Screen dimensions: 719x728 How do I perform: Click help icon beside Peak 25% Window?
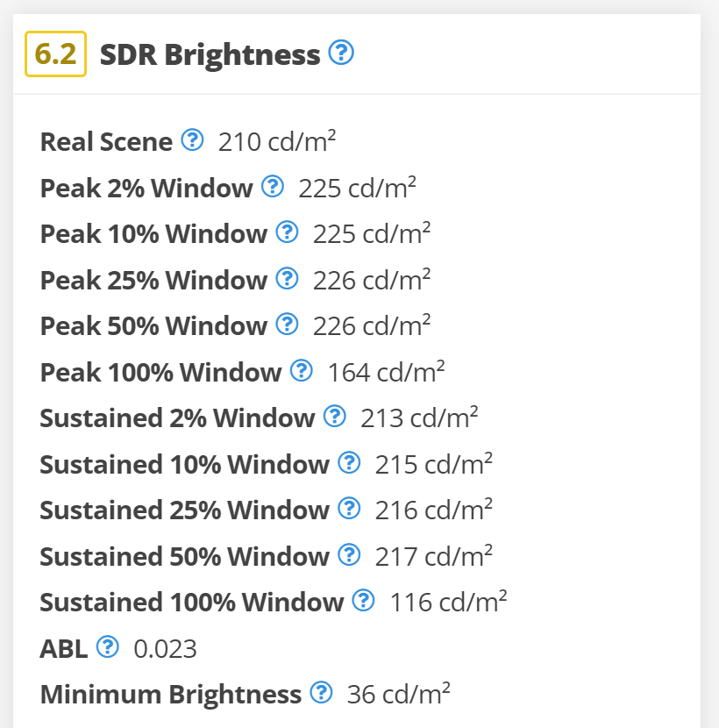[288, 279]
